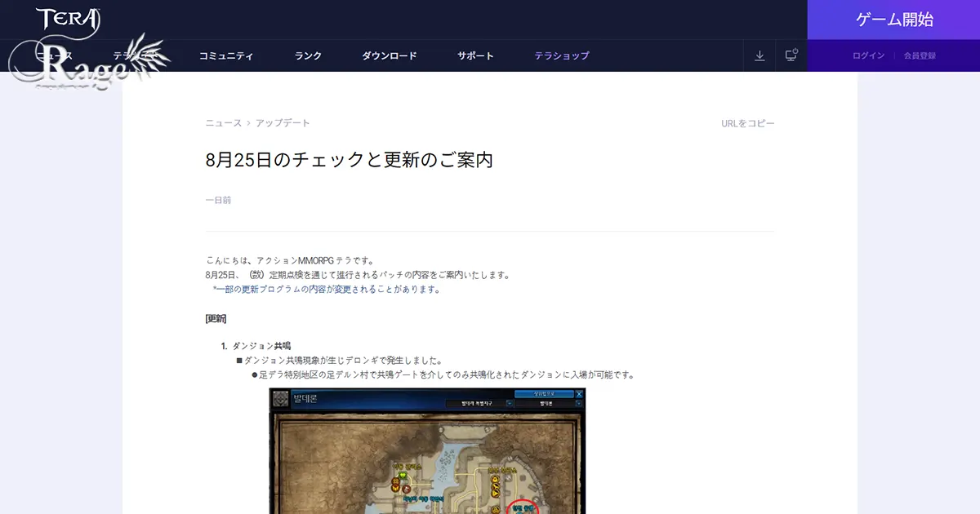
Task: Select ランク in the navigation menu
Action: [x=306, y=55]
